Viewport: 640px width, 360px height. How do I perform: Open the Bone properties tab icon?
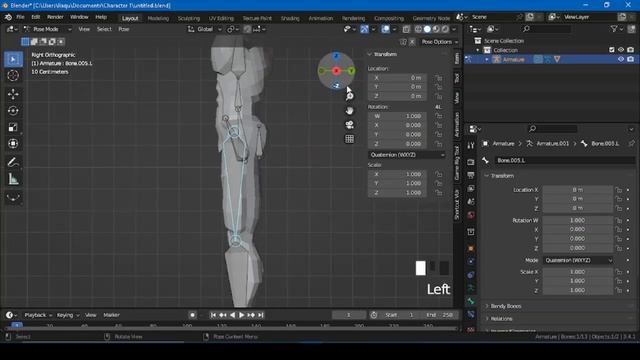[x=471, y=301]
